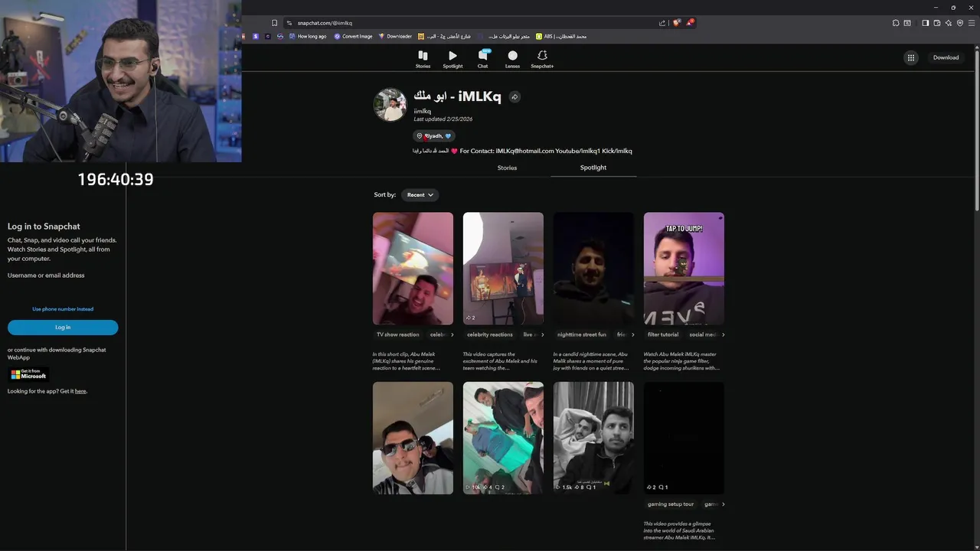Click the 'filter tutorial' tag
This screenshot has width=980, height=551.
[663, 334]
